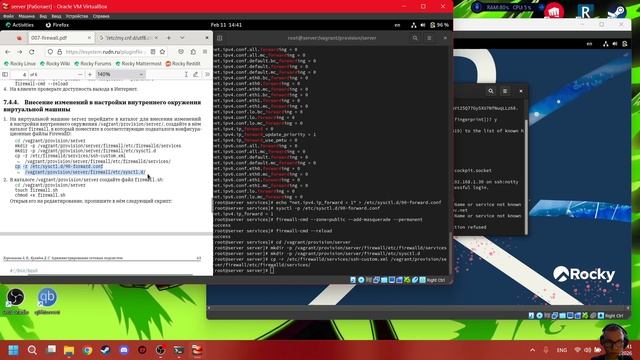Open the Rocky Linux bookmark
This screenshot has width=640, height=360.
[20, 64]
